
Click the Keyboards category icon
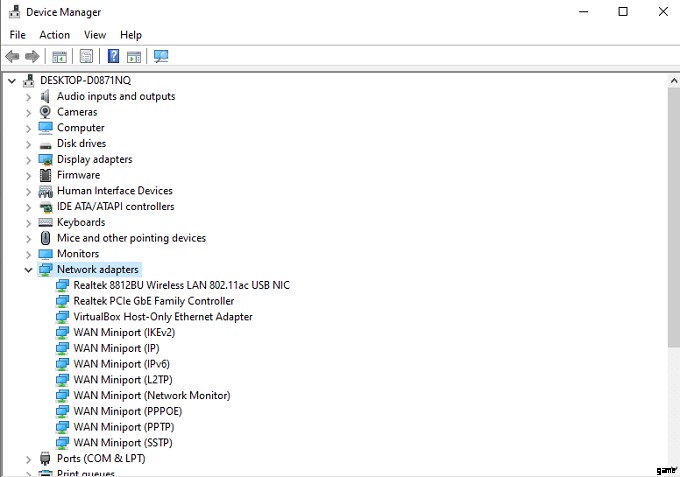tap(45, 222)
